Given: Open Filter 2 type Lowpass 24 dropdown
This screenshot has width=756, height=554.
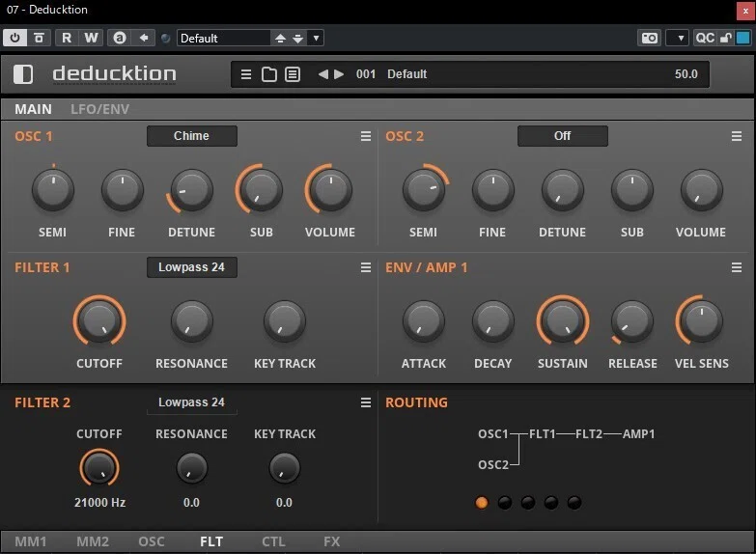Looking at the screenshot, I should coord(192,402).
